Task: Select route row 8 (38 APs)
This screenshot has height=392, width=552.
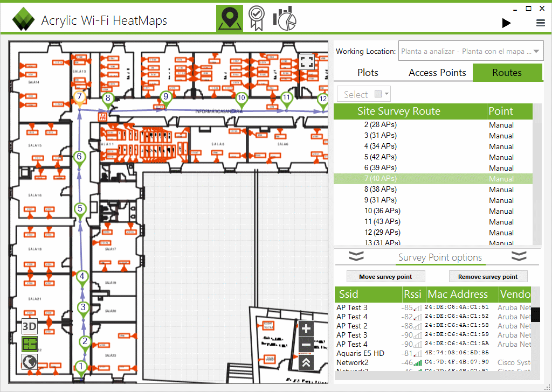Action: point(433,190)
